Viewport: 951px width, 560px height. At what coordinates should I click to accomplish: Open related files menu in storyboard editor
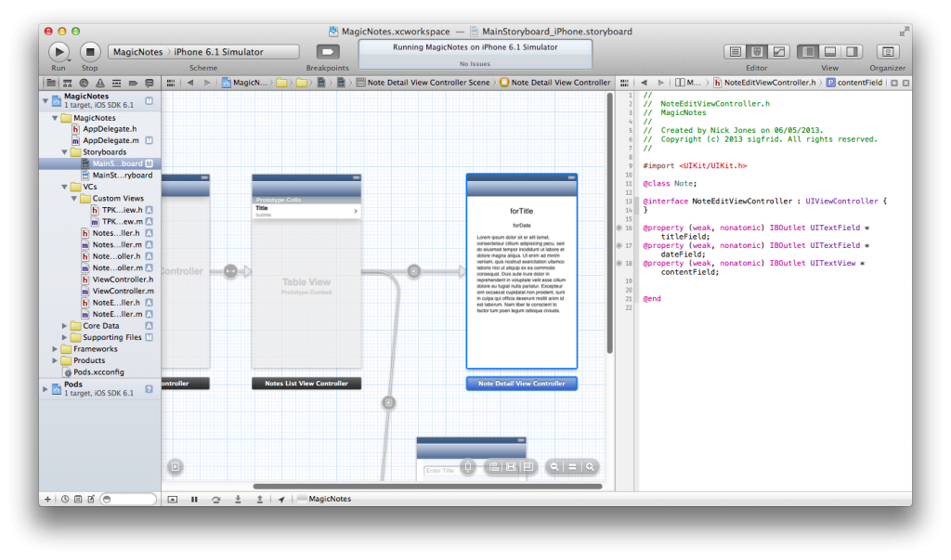tap(171, 84)
